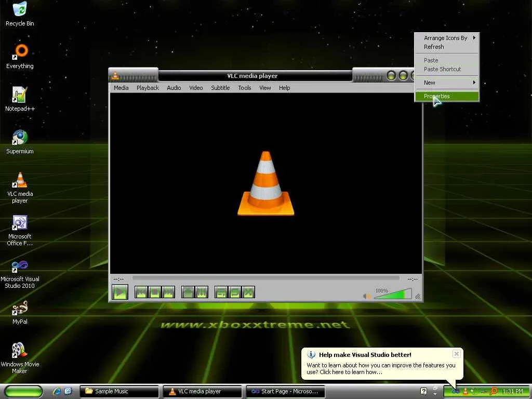Screen dimensions: 532x399
Task: Click the Visual Studio balloon message text
Action: 381,369
